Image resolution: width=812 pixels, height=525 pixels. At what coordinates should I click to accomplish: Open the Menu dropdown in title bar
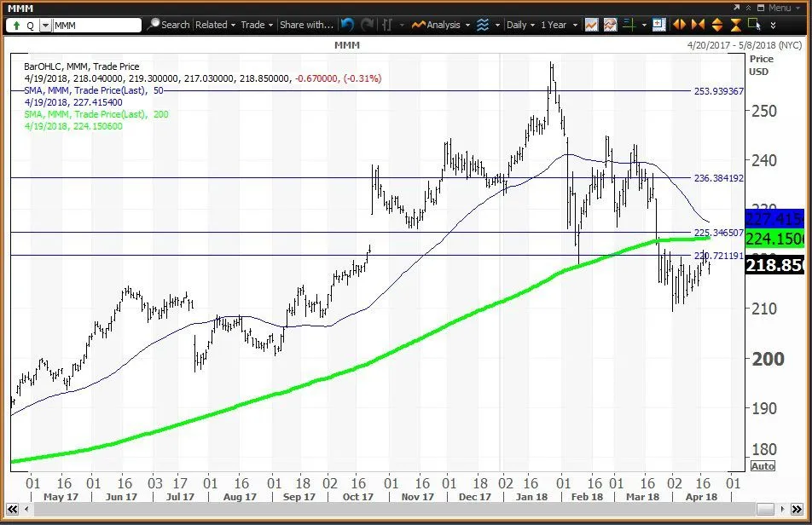click(783, 8)
